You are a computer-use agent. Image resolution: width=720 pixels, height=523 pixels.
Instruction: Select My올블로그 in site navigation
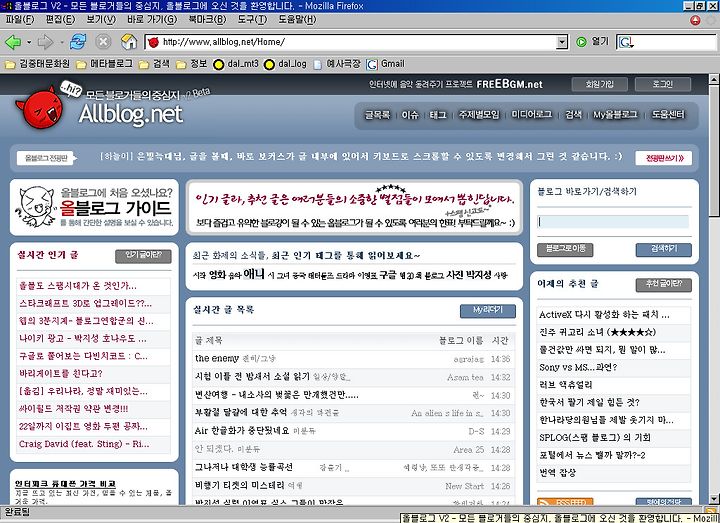point(615,115)
